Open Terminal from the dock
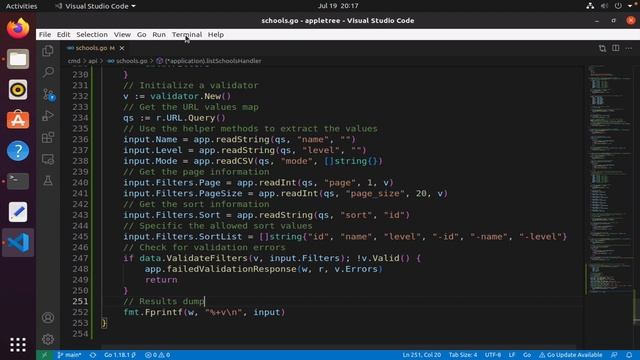The height and width of the screenshot is (360, 640). click(x=18, y=181)
